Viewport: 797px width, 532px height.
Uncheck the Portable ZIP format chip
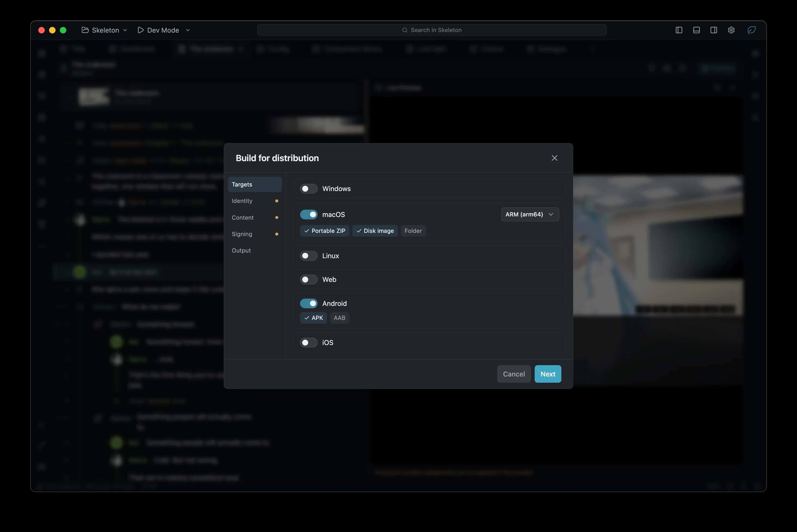click(x=325, y=231)
